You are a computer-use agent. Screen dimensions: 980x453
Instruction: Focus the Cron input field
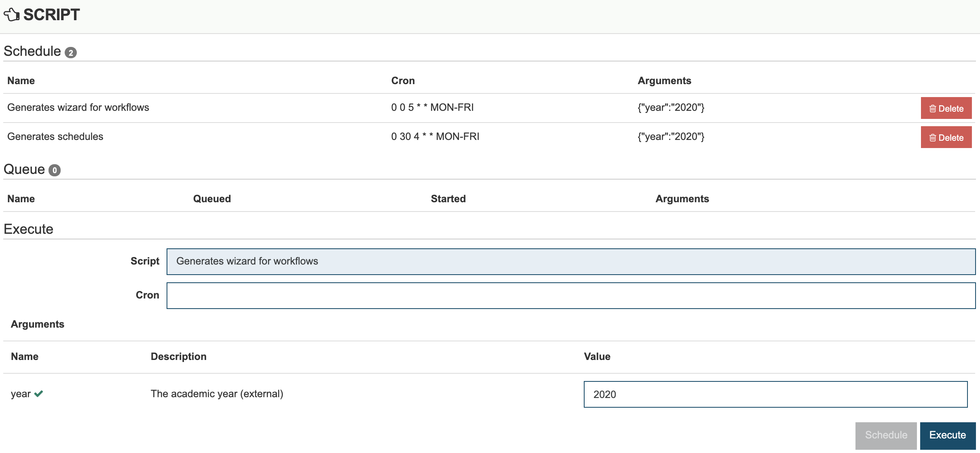(571, 296)
